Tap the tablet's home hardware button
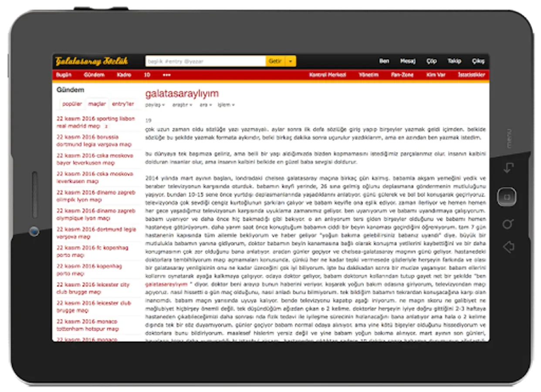Image resolution: width=541 pixels, height=392 pixels. pyautogui.click(x=507, y=197)
